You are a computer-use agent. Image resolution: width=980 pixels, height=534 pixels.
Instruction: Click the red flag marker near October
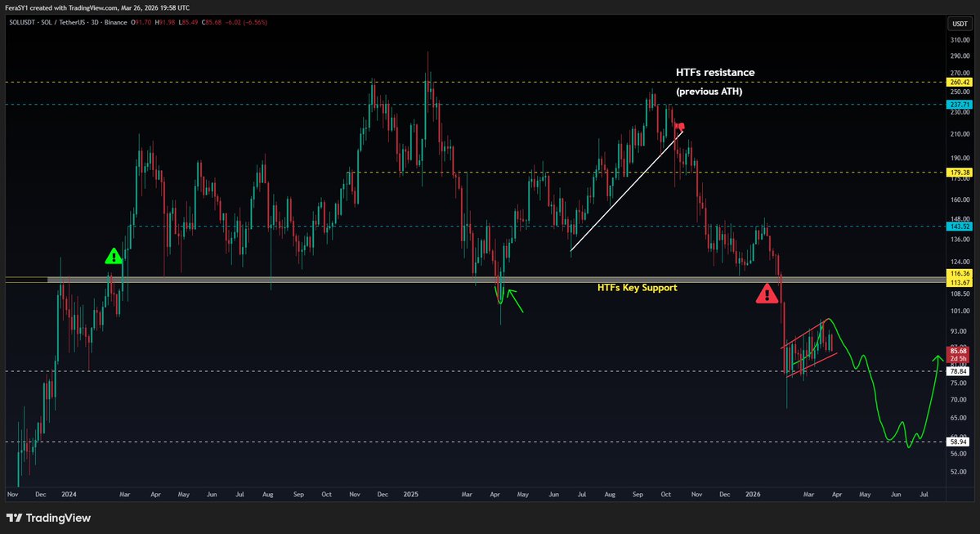point(681,126)
